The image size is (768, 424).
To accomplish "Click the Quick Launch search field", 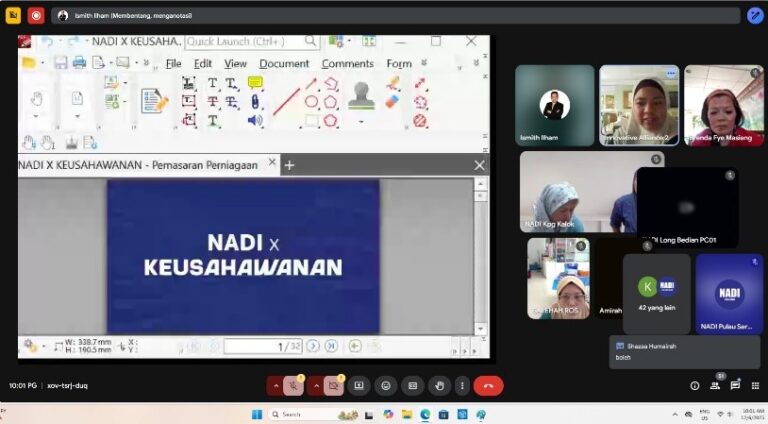I will [x=252, y=42].
